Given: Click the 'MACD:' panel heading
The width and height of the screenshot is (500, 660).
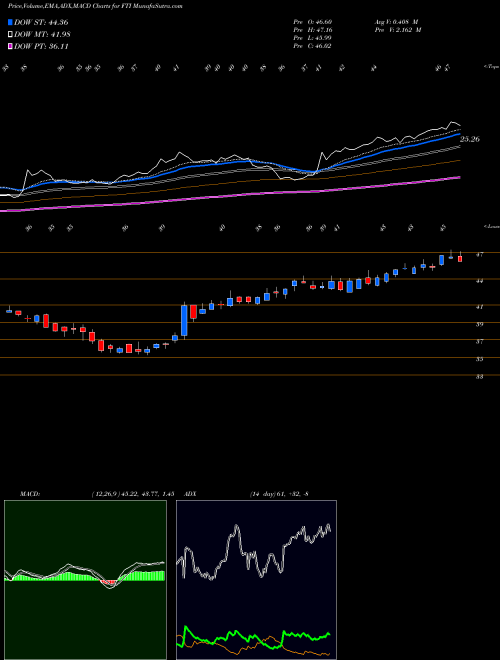Looking at the screenshot, I should tap(29, 494).
